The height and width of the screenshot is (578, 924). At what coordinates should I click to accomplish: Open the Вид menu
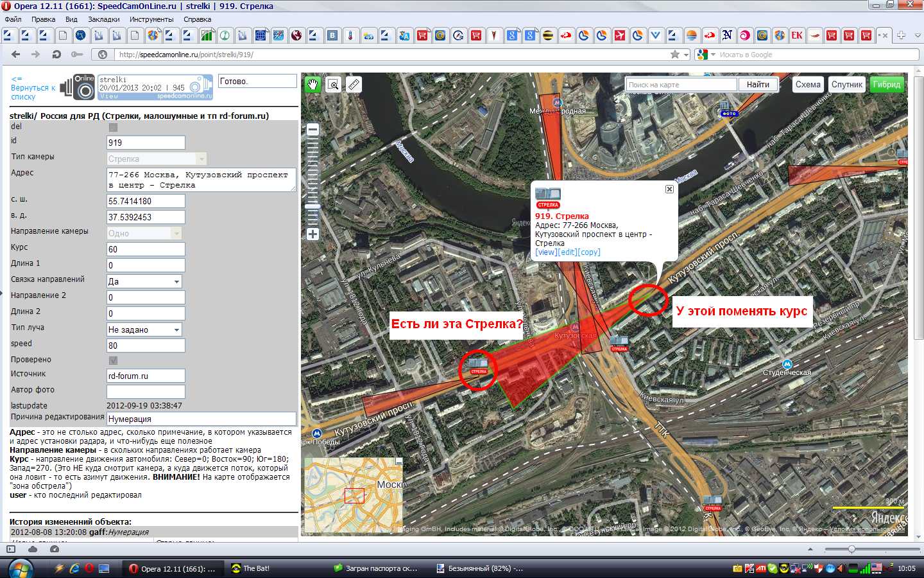[x=71, y=19]
